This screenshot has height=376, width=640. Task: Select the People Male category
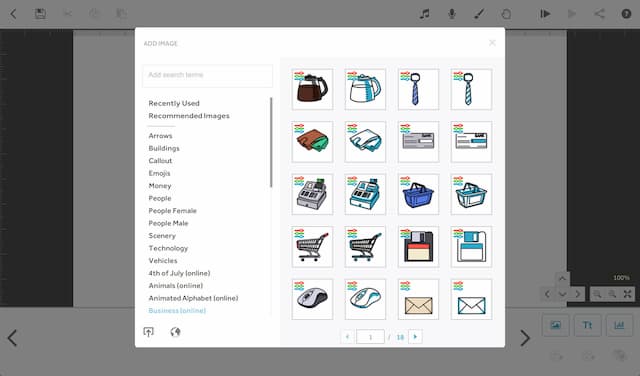coord(169,223)
